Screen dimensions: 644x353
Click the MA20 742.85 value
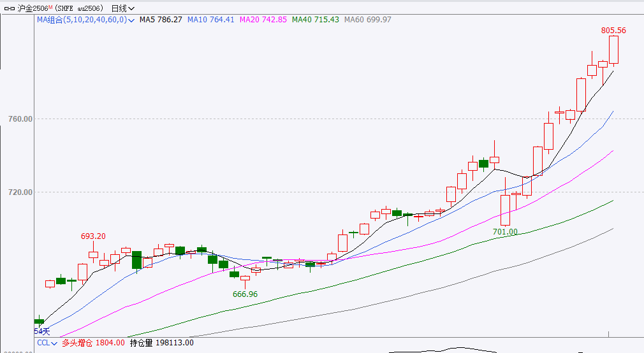263,20
